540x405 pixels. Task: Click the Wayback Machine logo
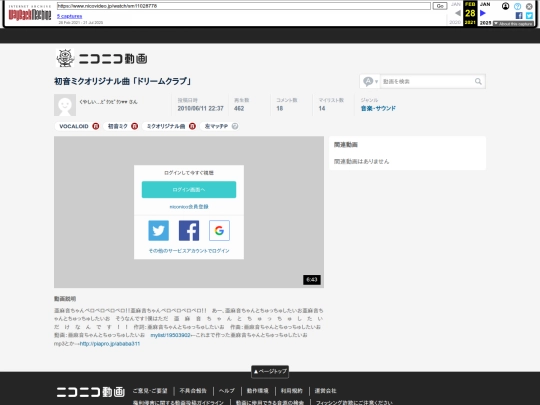(30, 14)
